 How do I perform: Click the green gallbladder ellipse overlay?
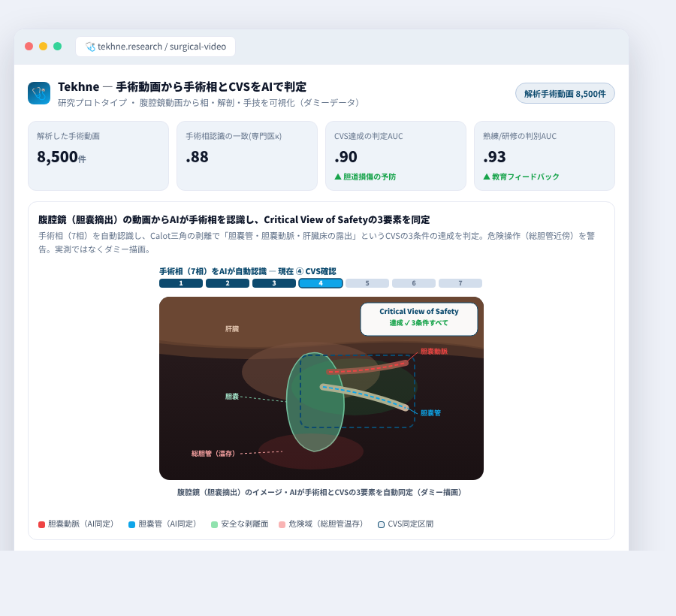point(315,402)
